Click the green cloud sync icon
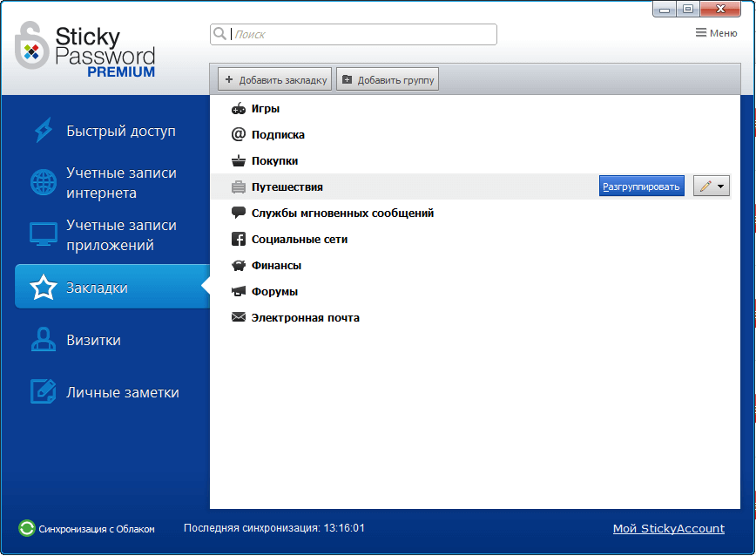The width and height of the screenshot is (756, 556). (x=26, y=528)
